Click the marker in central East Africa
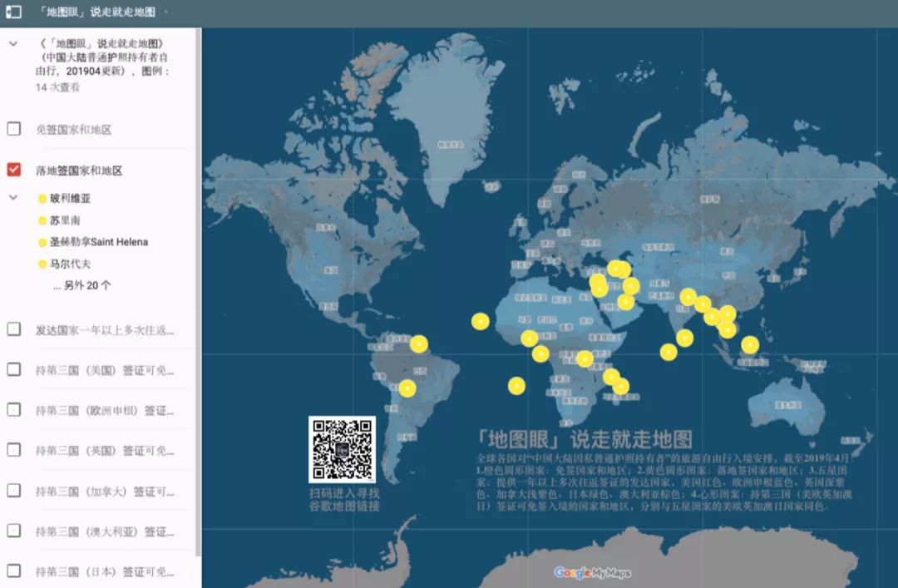This screenshot has width=898, height=588. [x=585, y=358]
